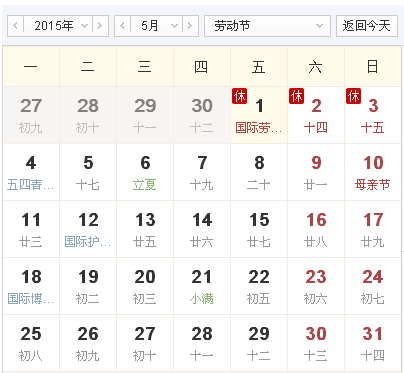The width and height of the screenshot is (404, 373).
Task: Select May 4 五四青年节 date
Action: 31,172
